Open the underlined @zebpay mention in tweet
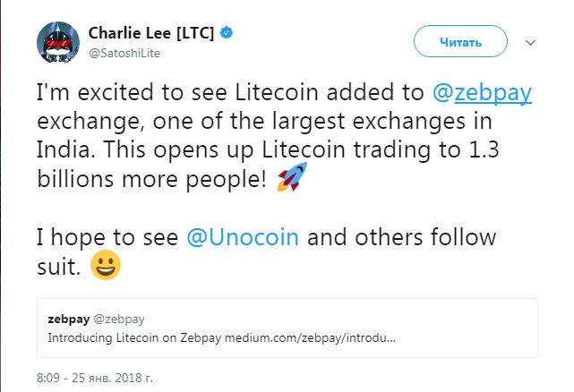Image resolution: width=574 pixels, height=392 pixels. point(493,95)
